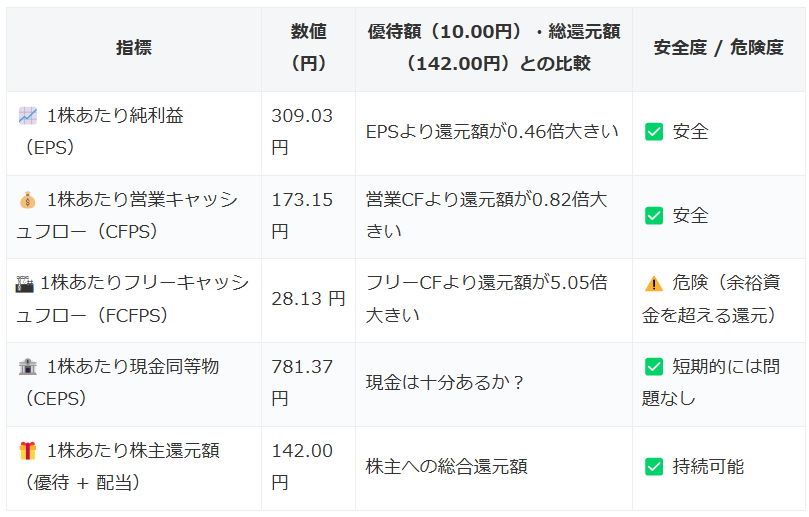
Task: Click the chart icon beside 1株あたり純利益
Action: point(27,116)
